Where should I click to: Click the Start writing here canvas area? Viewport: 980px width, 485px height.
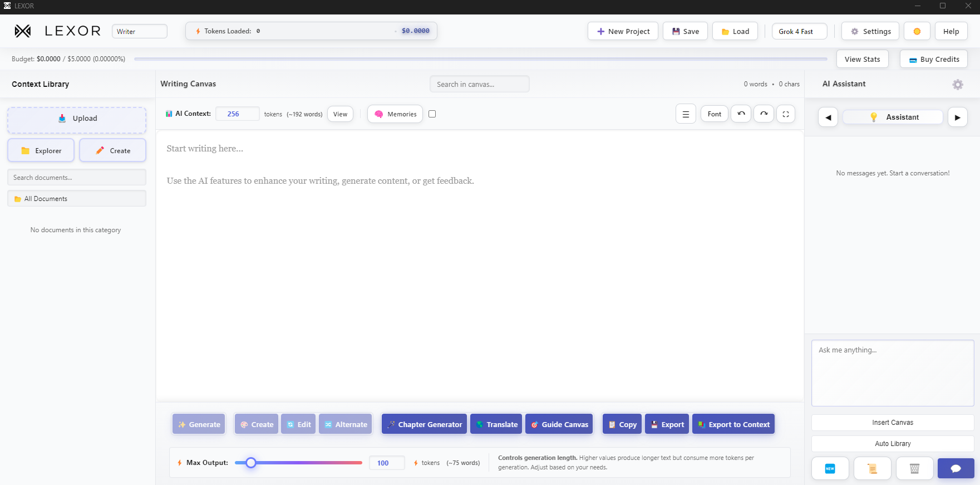tap(480, 266)
